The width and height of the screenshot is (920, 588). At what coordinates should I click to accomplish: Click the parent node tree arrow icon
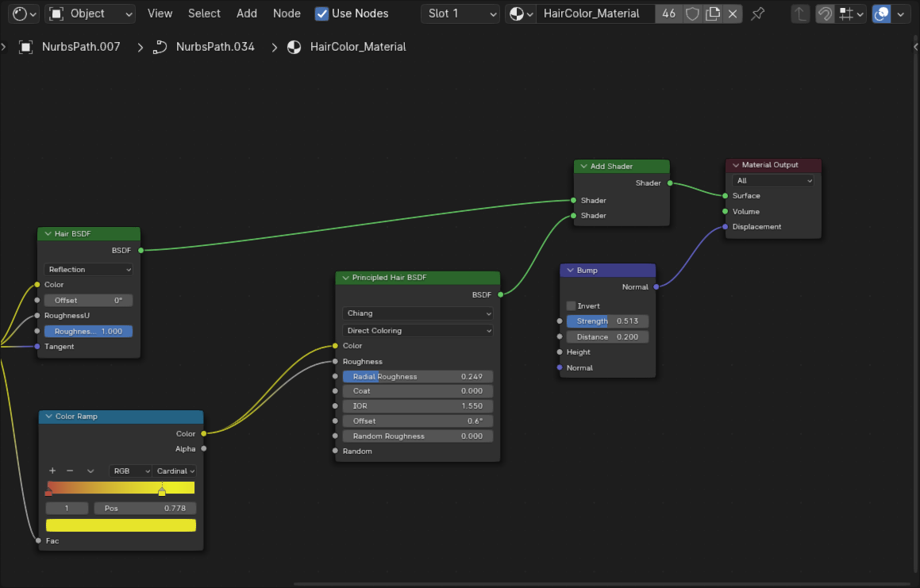[x=799, y=13]
